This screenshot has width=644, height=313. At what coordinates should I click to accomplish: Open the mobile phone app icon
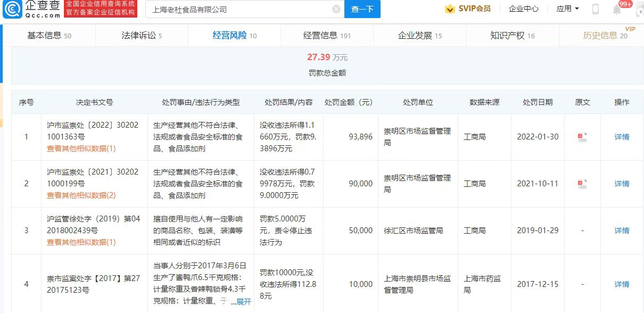596,9
